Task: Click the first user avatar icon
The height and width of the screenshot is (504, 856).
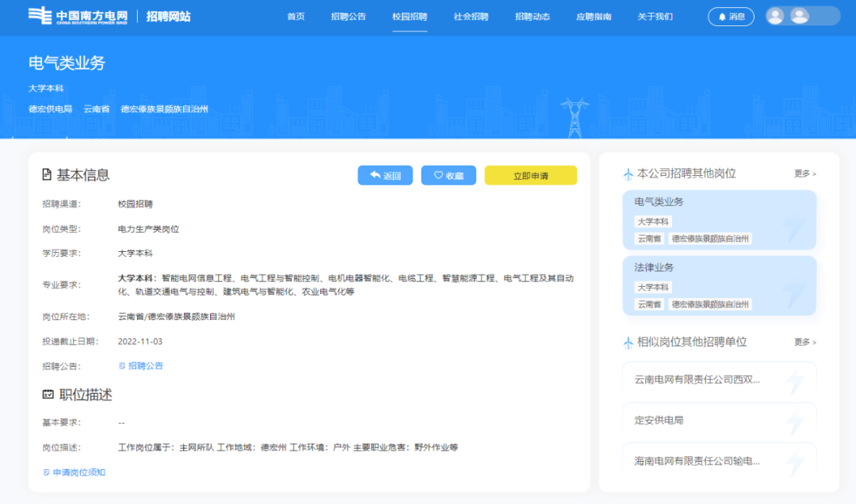Action: click(x=775, y=16)
